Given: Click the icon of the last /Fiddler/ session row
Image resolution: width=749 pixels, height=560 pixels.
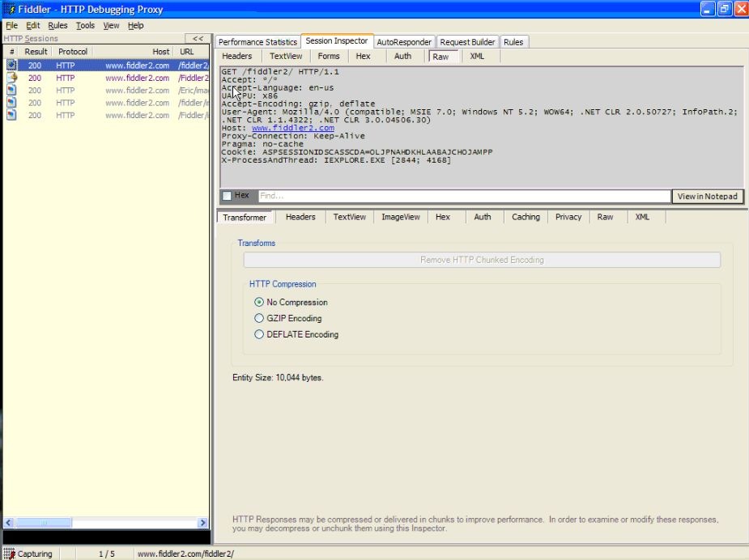Looking at the screenshot, I should tap(11, 115).
